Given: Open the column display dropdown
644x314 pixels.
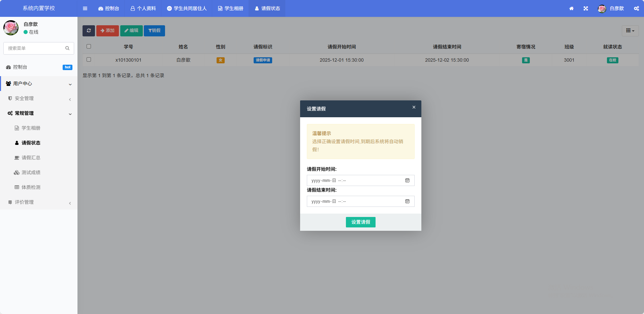Looking at the screenshot, I should point(630,31).
